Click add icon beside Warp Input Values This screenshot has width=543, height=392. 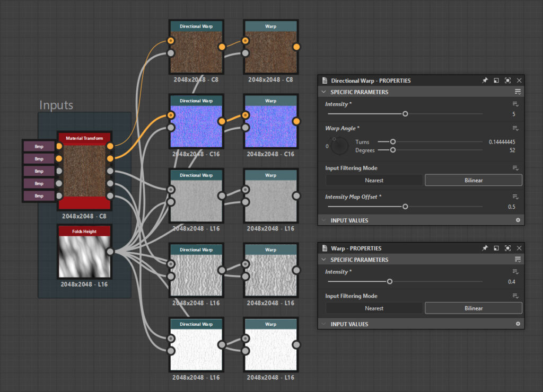(x=518, y=324)
